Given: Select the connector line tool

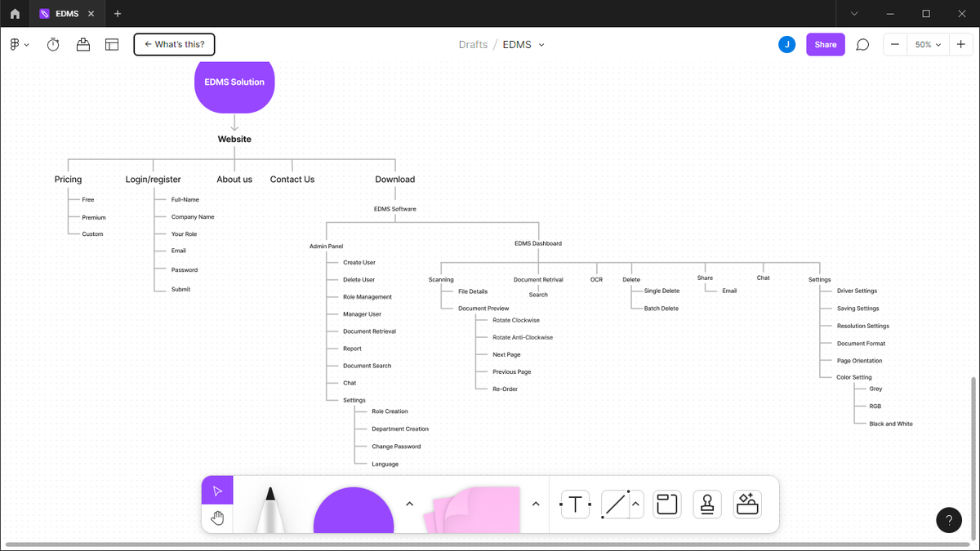Looking at the screenshot, I should pyautogui.click(x=615, y=504).
